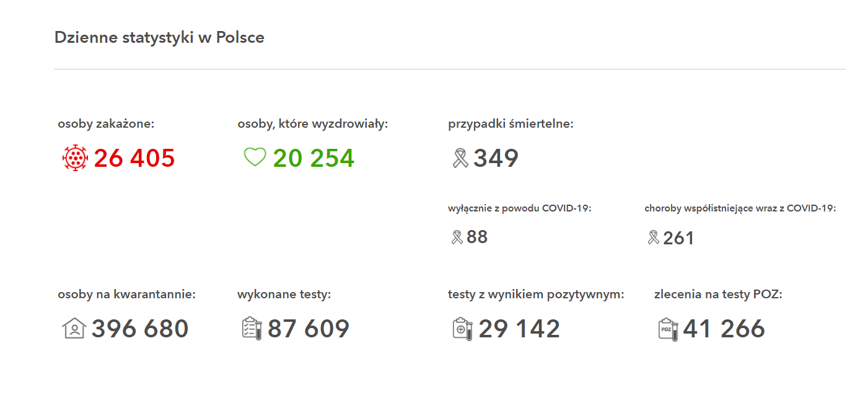868x413 pixels.
Task: Select the infected count 26 405
Action: point(134,158)
